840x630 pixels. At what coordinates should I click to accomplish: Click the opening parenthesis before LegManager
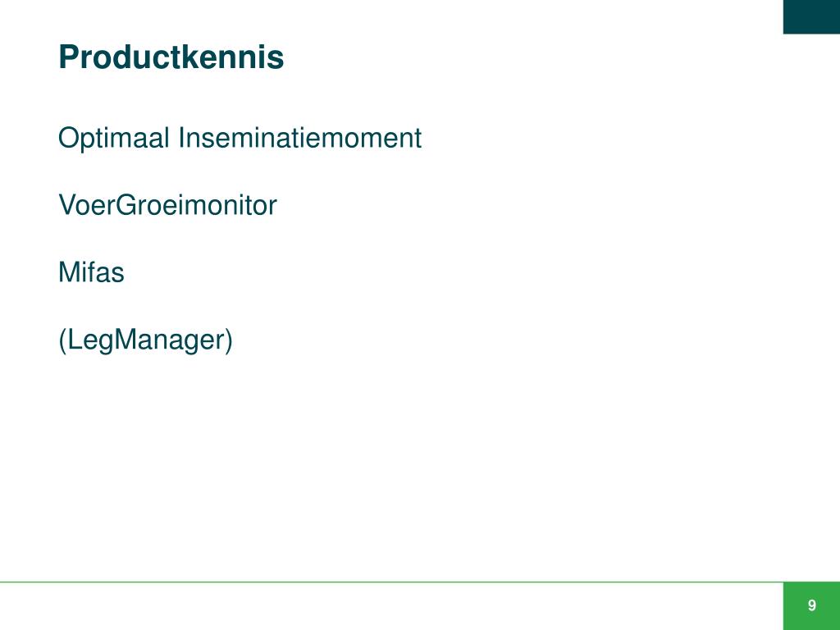[62, 340]
